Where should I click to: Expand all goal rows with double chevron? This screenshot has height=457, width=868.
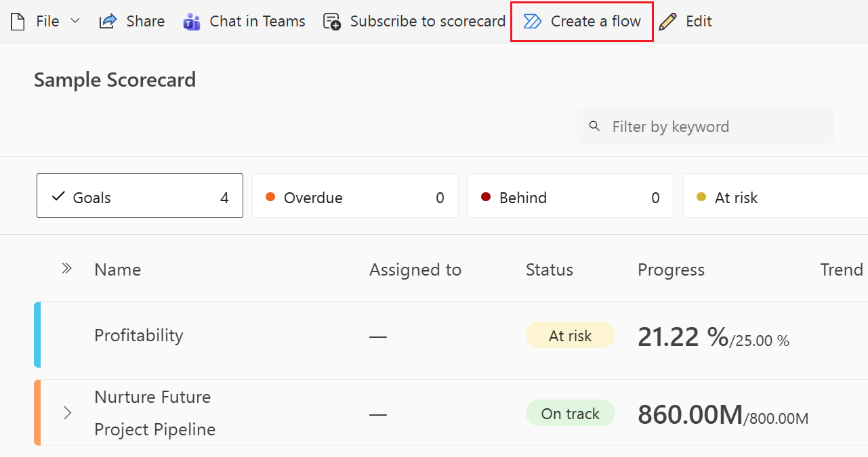(66, 267)
